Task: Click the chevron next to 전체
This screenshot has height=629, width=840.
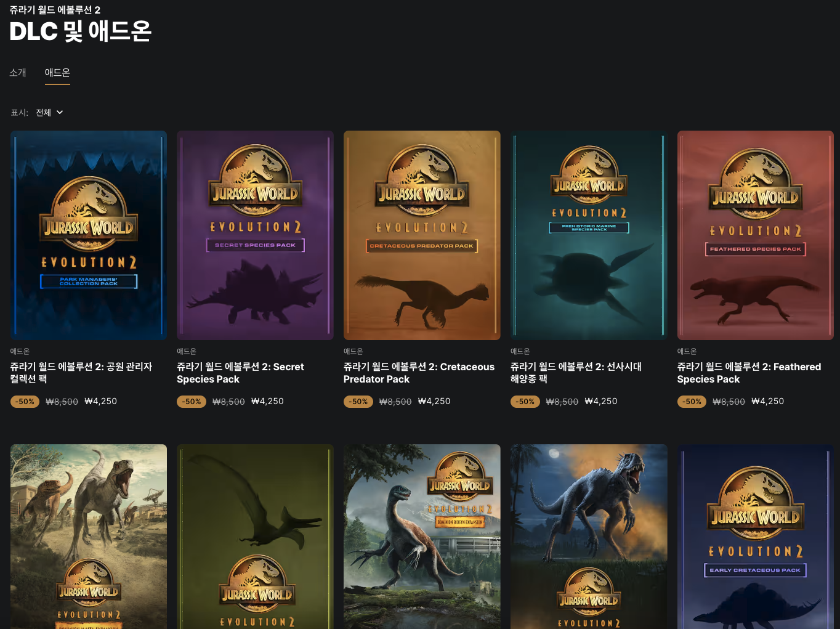Action: pyautogui.click(x=60, y=113)
